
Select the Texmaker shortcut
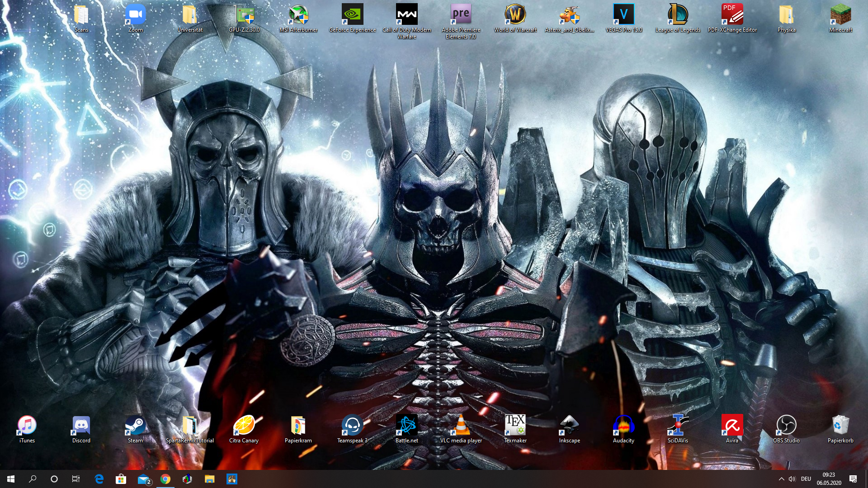click(x=515, y=429)
